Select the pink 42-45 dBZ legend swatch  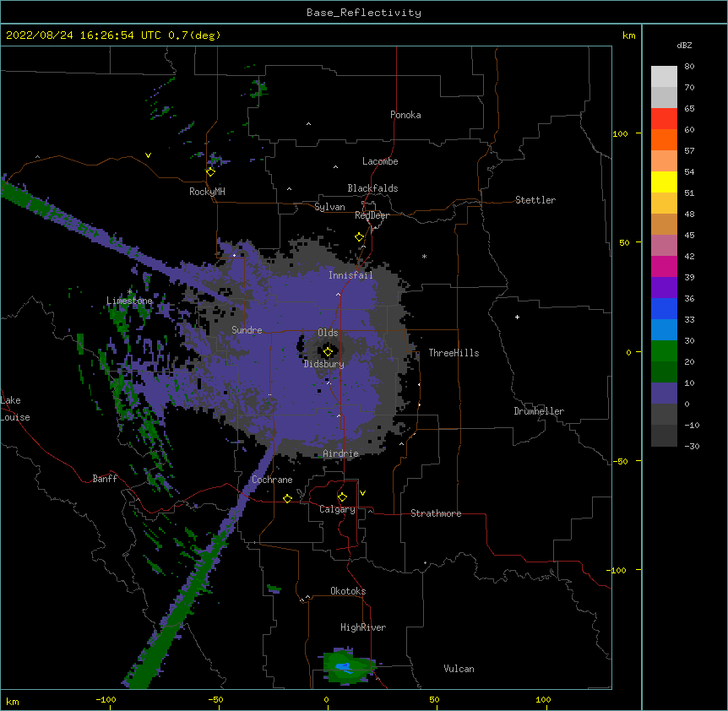664,246
